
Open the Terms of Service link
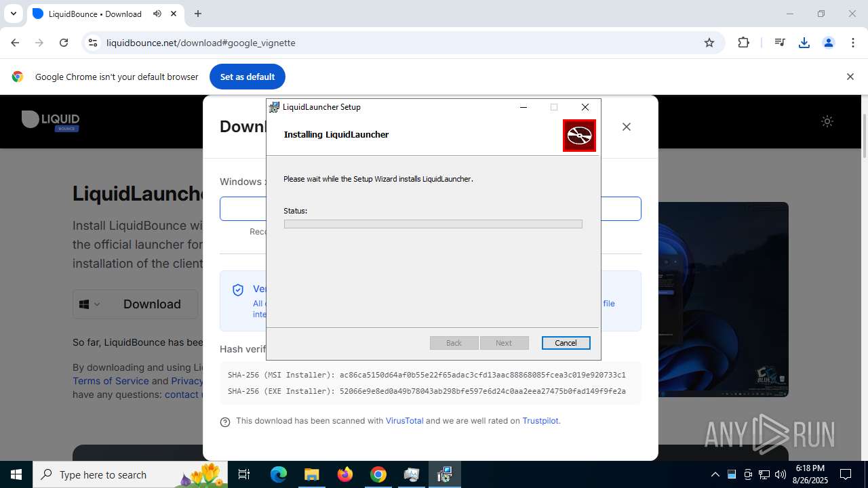pyautogui.click(x=111, y=381)
